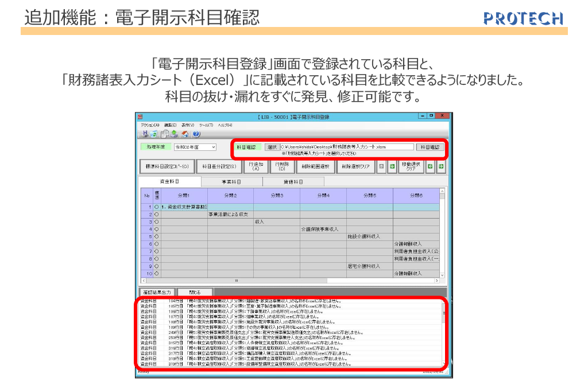588x389 pixels.
Task: Click the refresh icon in the toolbar
Action: pos(153,134)
